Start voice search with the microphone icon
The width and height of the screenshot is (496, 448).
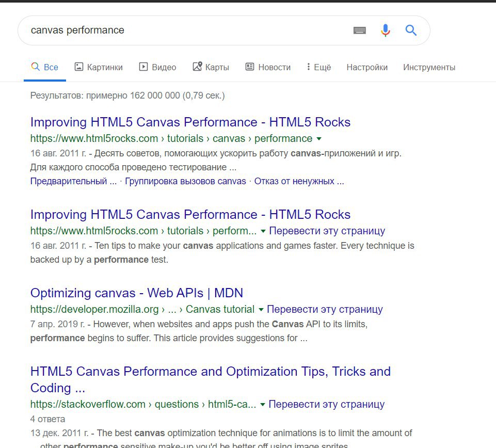pyautogui.click(x=385, y=30)
